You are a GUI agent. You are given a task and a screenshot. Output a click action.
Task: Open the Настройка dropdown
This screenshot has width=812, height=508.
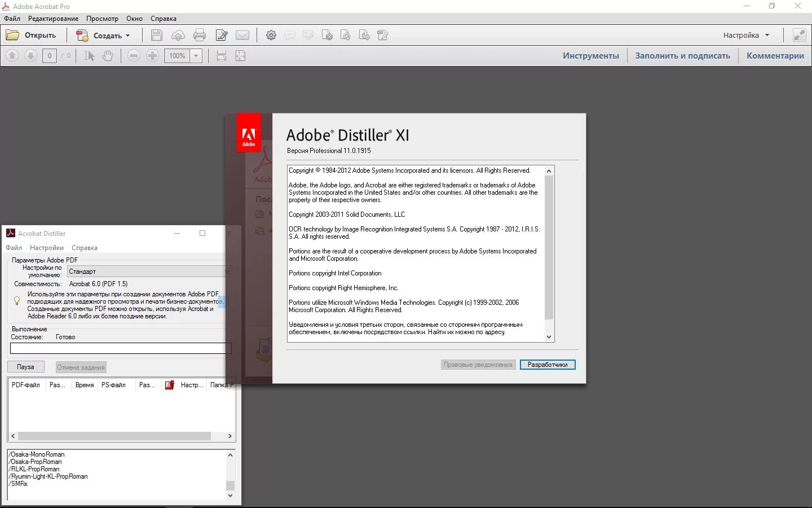746,35
